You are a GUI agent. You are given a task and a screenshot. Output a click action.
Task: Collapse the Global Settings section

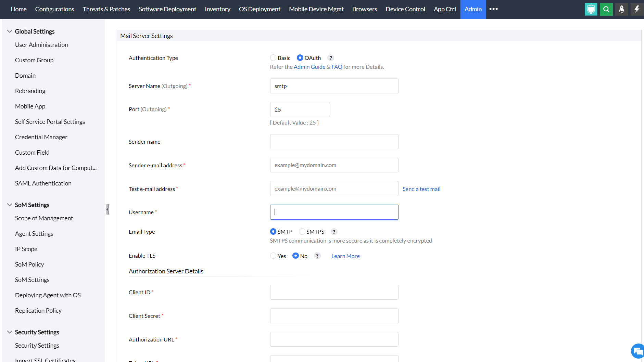10,31
